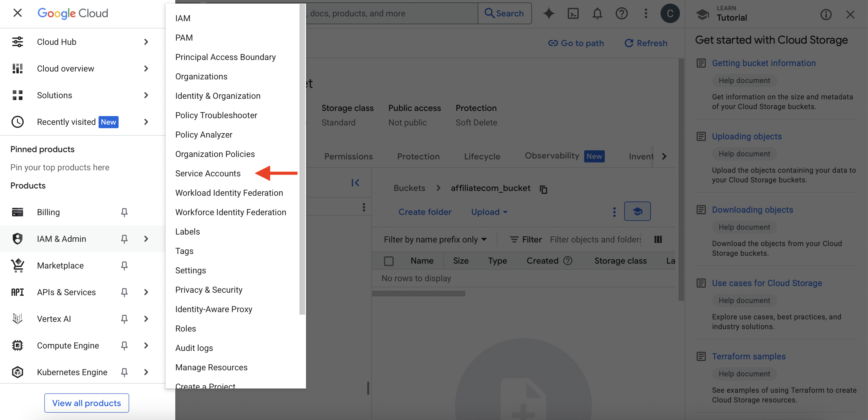This screenshot has width=868, height=420.
Task: Expand Solutions submenu chevron
Action: (x=146, y=95)
